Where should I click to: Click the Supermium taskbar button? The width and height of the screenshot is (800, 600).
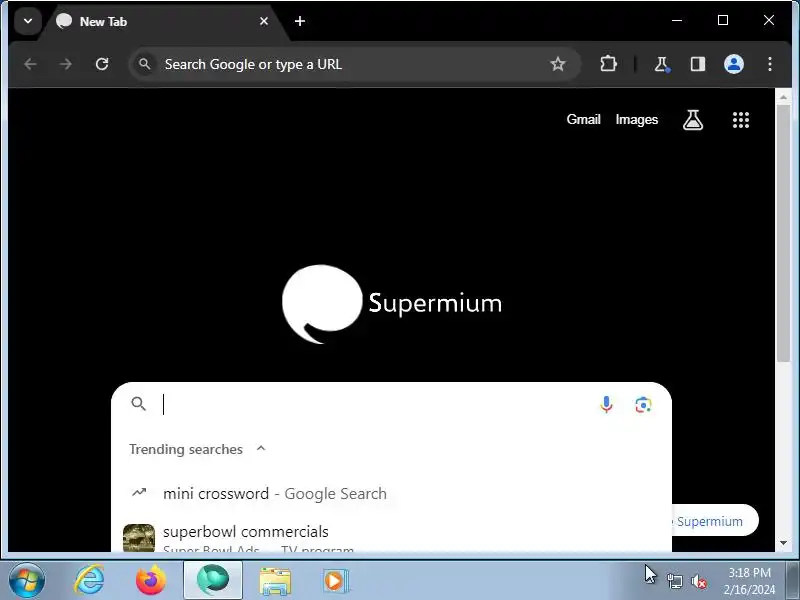click(213, 581)
